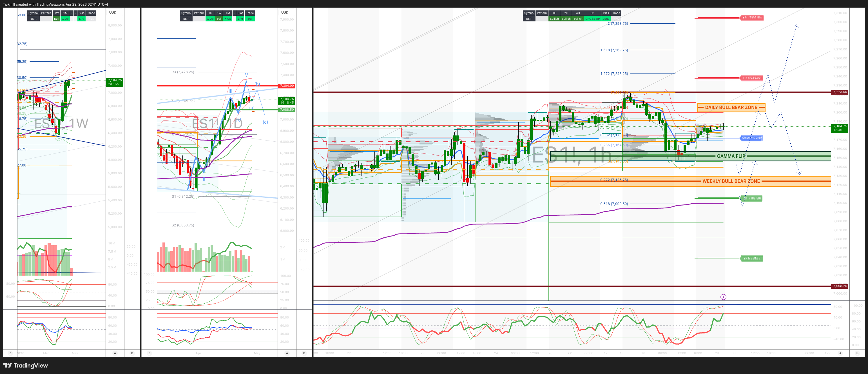Screen dimensions: 868x374
Task: Click the Pattern header in daily chart table
Action: click(x=199, y=13)
